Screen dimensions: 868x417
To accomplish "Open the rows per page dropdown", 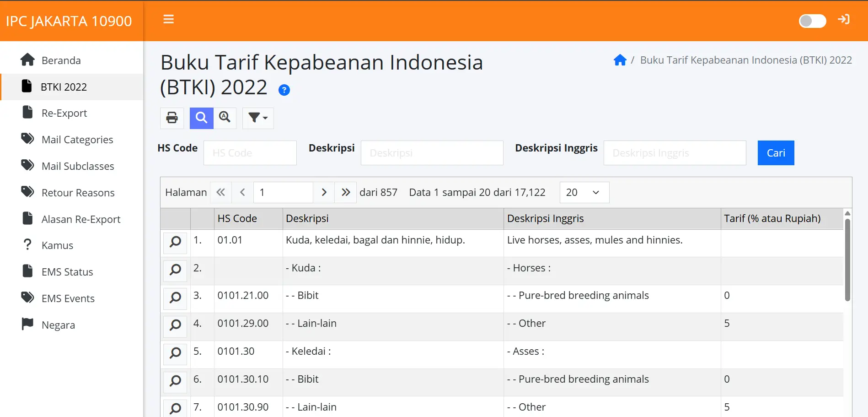I will point(584,192).
